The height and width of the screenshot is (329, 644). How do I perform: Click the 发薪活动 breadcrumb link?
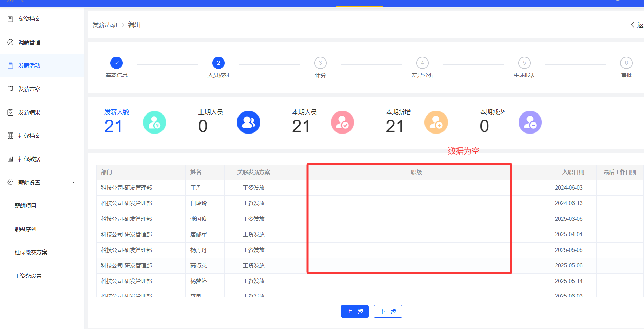tap(105, 25)
